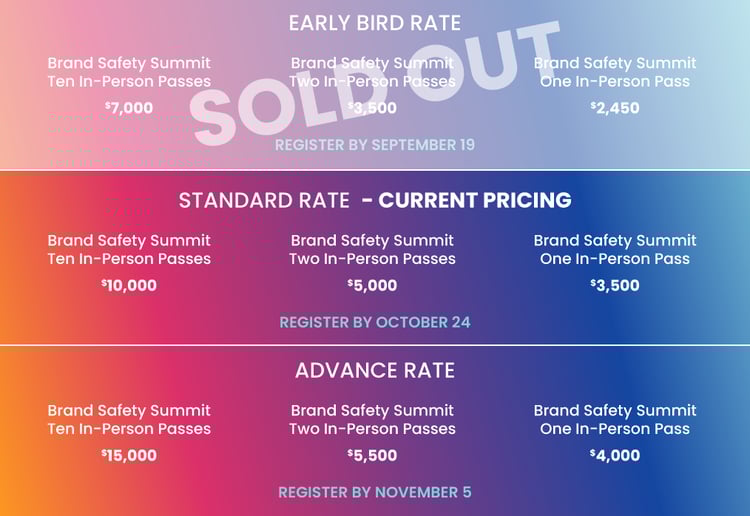Select Early Bird One In-Person Pass label
This screenshot has height=516, width=750.
[615, 72]
